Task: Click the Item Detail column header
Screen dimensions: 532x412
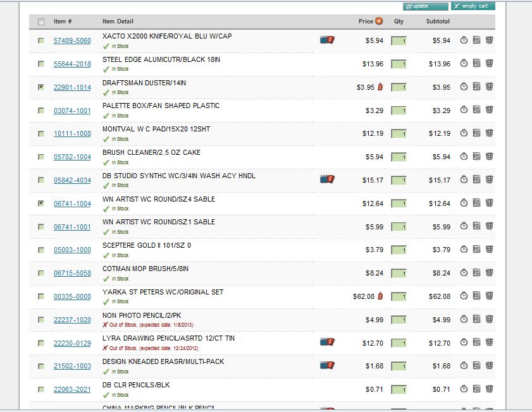Action: tap(118, 21)
